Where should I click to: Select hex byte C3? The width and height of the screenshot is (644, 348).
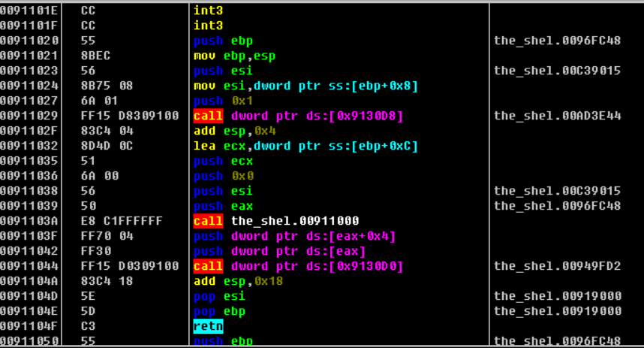tap(89, 326)
